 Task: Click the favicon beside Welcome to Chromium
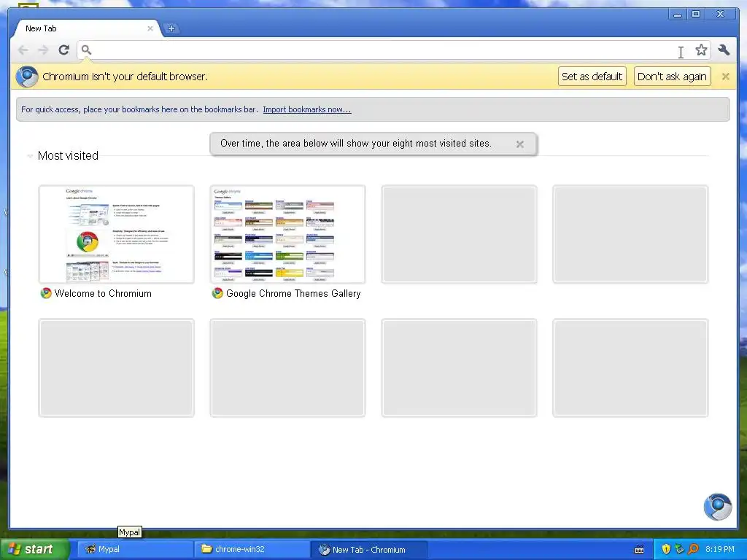click(46, 293)
